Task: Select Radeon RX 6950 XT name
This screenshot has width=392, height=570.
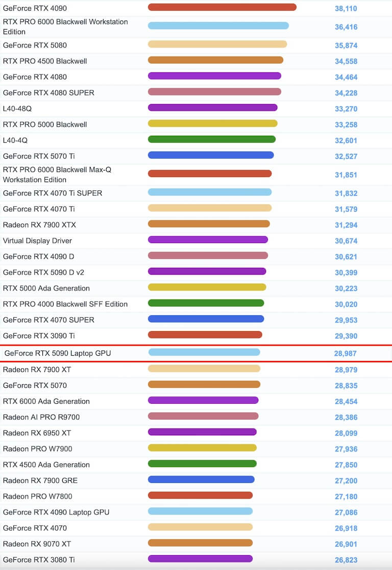Action: click(37, 433)
